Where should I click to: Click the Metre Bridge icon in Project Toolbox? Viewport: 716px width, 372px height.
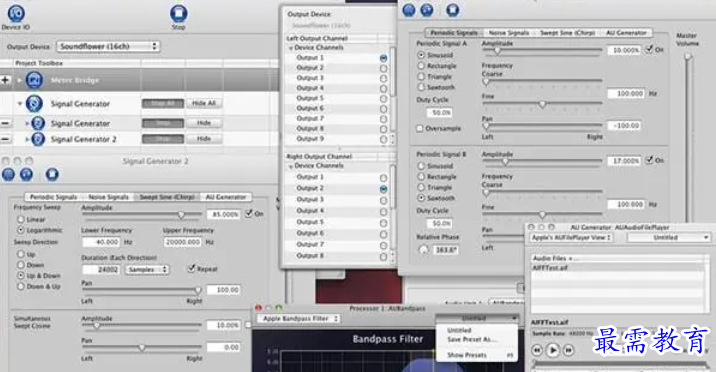click(x=34, y=80)
